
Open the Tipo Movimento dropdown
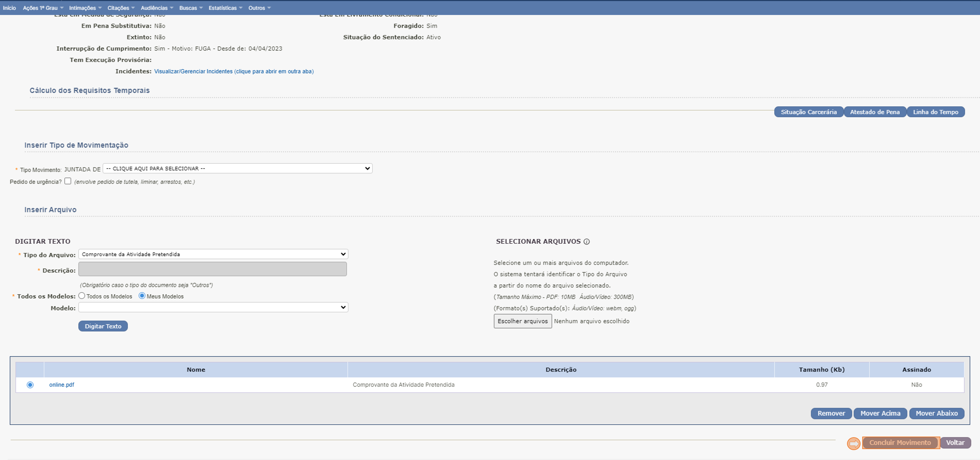coord(237,168)
